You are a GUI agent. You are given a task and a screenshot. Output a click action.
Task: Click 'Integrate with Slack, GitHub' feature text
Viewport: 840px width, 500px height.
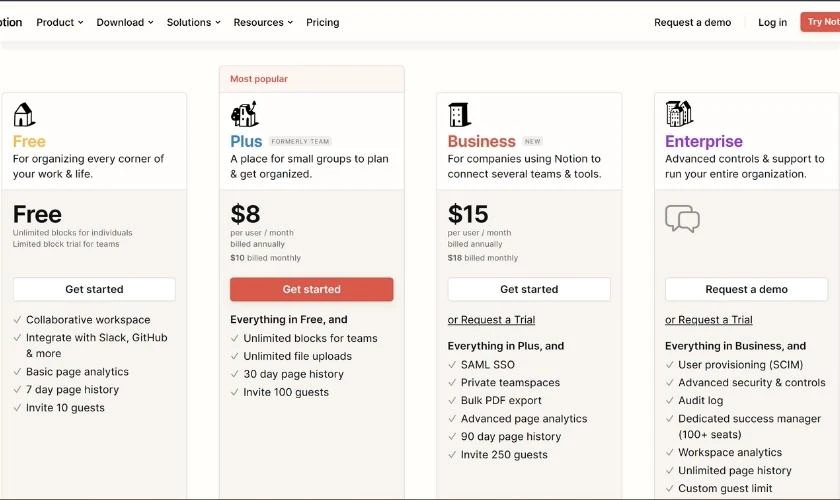coord(96,338)
